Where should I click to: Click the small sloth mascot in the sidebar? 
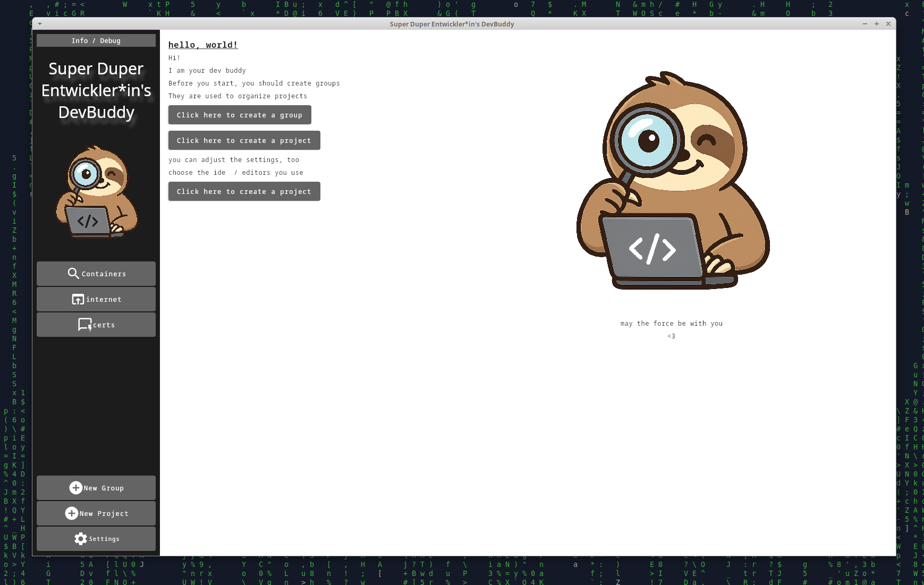[96, 191]
